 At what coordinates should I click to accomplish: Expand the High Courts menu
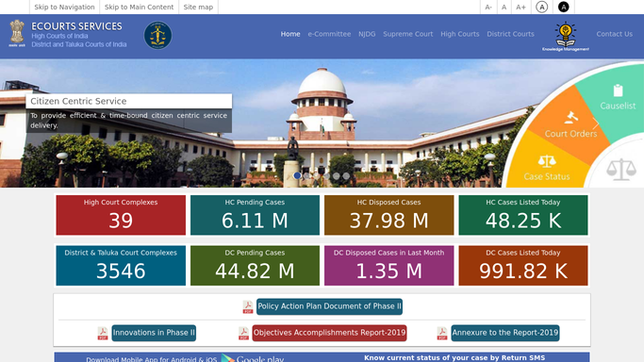click(459, 34)
